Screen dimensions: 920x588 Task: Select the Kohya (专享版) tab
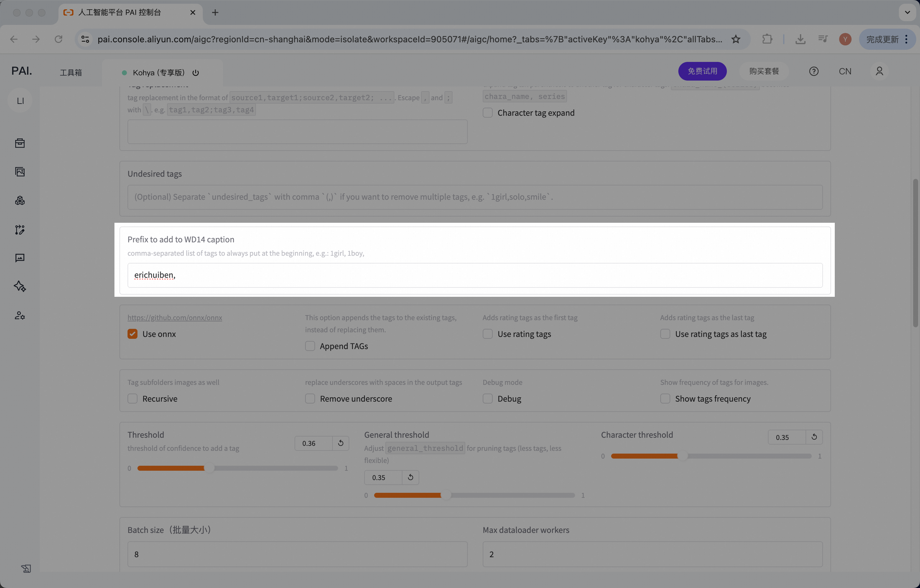(159, 72)
